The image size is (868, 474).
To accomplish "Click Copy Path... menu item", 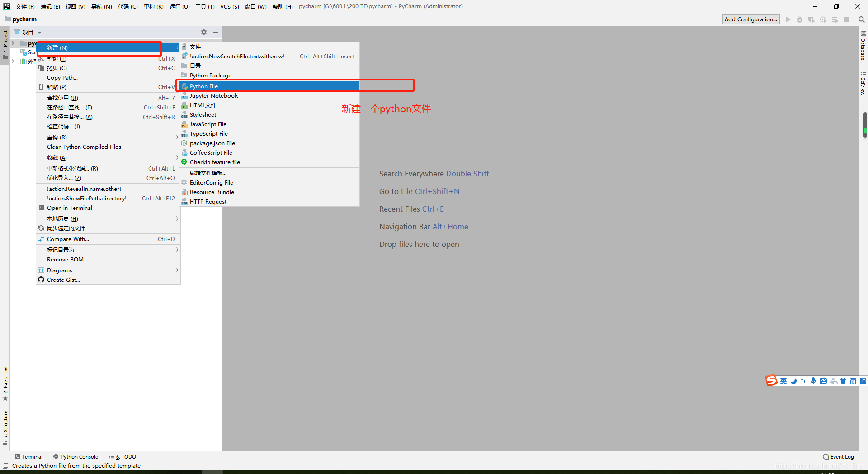I will pyautogui.click(x=108, y=78).
